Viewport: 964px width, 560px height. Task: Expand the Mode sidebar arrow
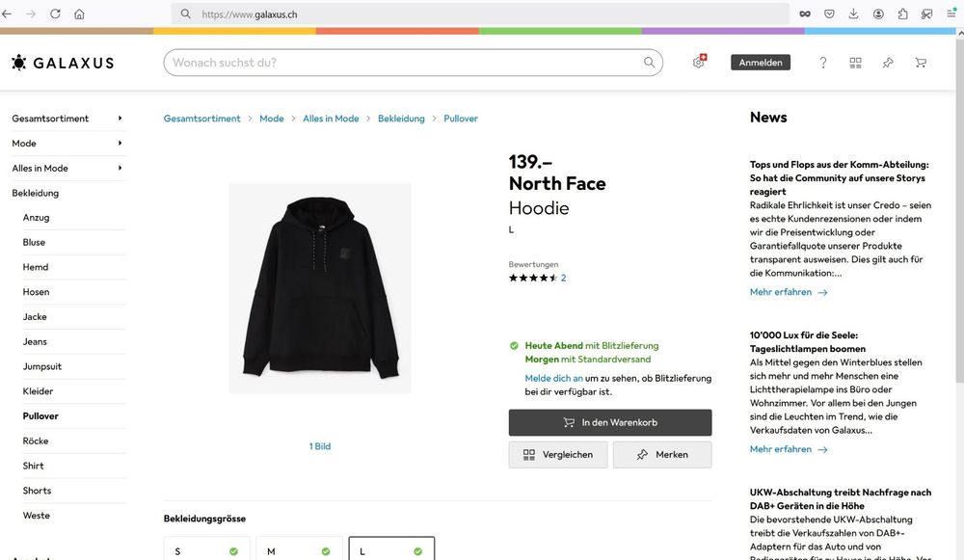pos(120,144)
